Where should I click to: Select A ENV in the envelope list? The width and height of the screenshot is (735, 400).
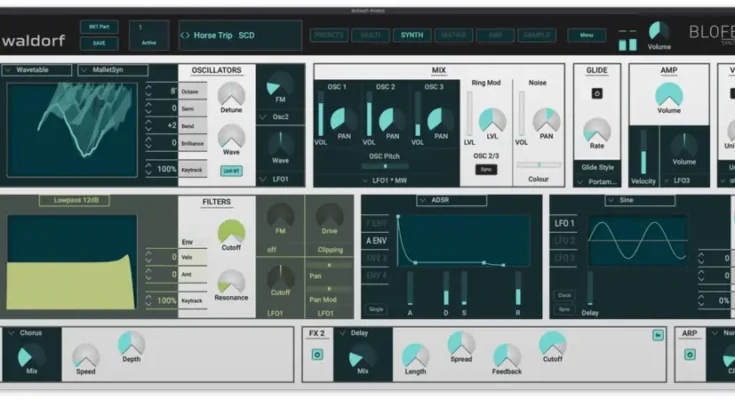pos(376,240)
